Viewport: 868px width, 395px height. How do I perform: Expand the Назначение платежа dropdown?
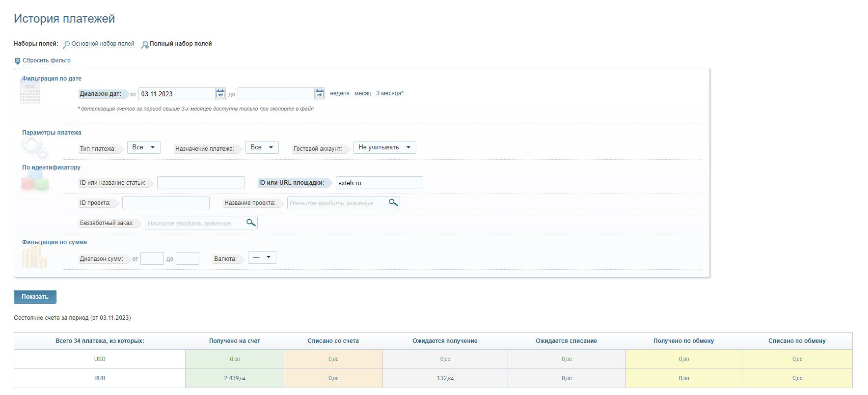click(262, 147)
